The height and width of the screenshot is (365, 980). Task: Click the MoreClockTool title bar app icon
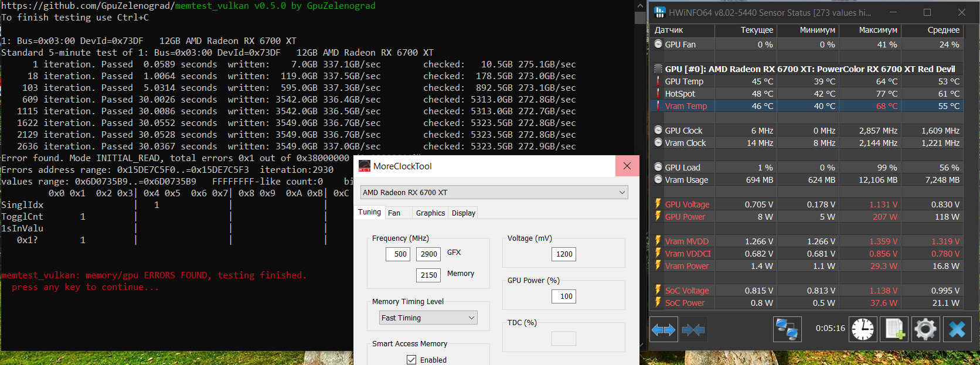pos(365,166)
